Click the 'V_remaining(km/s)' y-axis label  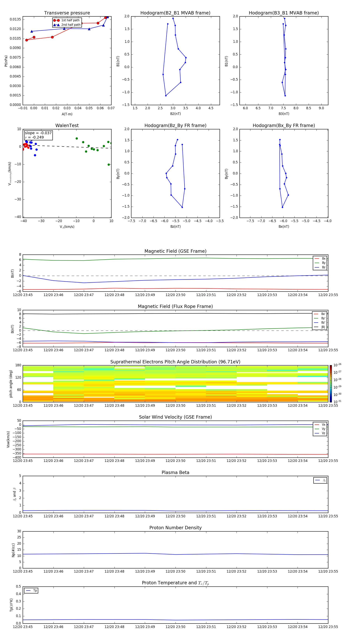10,173
